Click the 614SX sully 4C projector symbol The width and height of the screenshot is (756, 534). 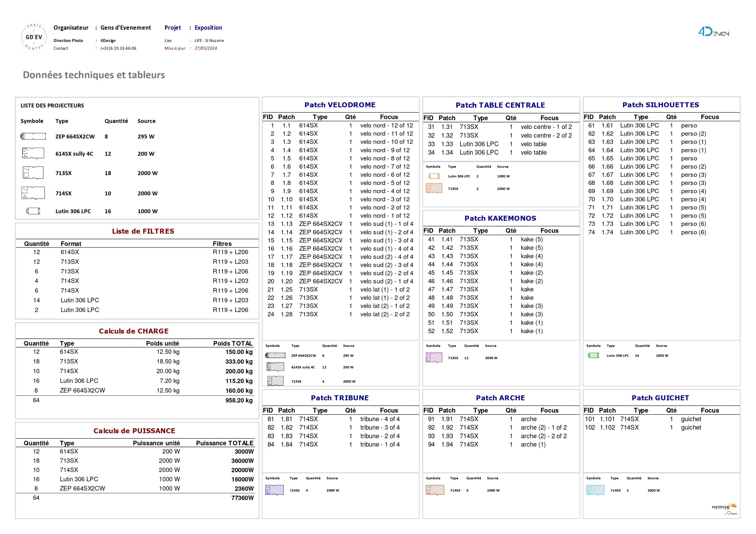33,153
